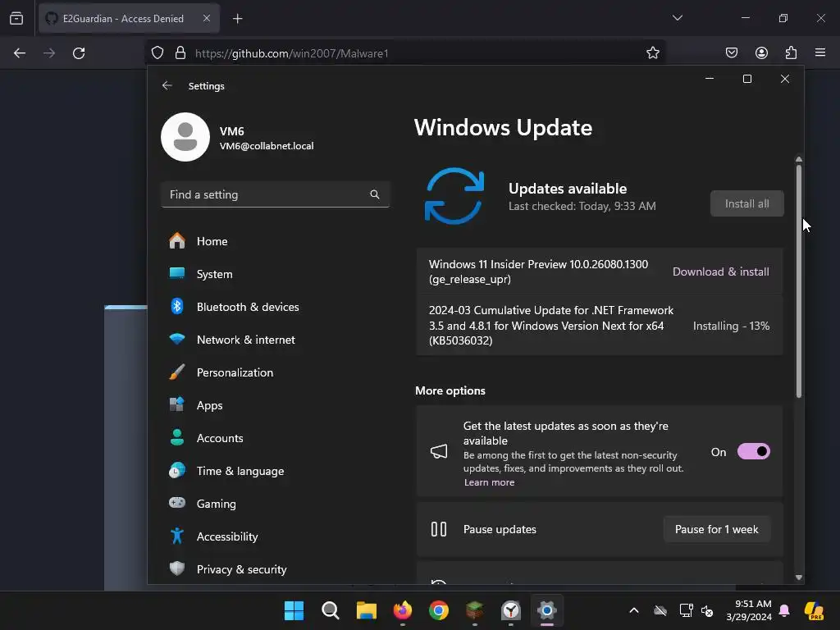
Task: Click the padlock site info icon
Action: tap(180, 53)
